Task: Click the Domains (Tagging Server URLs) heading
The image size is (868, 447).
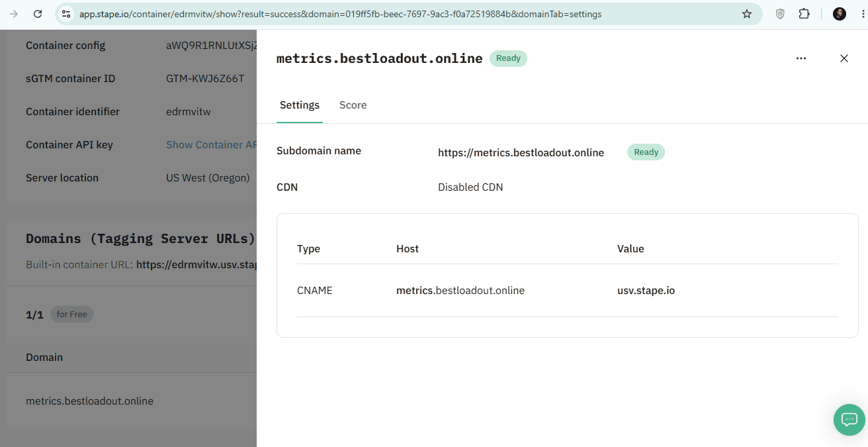Action: (140, 239)
